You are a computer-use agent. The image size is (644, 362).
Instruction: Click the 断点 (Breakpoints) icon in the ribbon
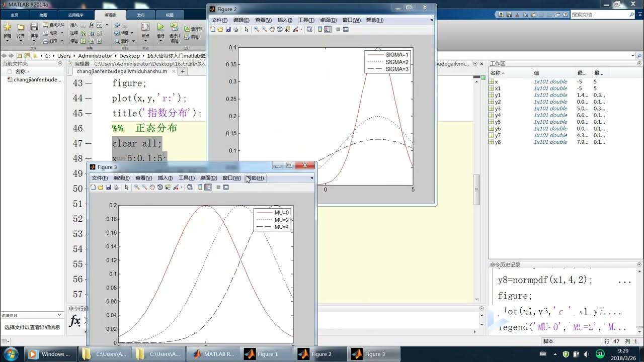145,27
